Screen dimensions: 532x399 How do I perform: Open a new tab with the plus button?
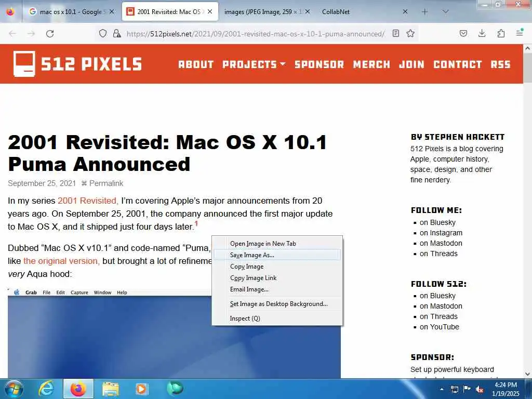pos(424,12)
